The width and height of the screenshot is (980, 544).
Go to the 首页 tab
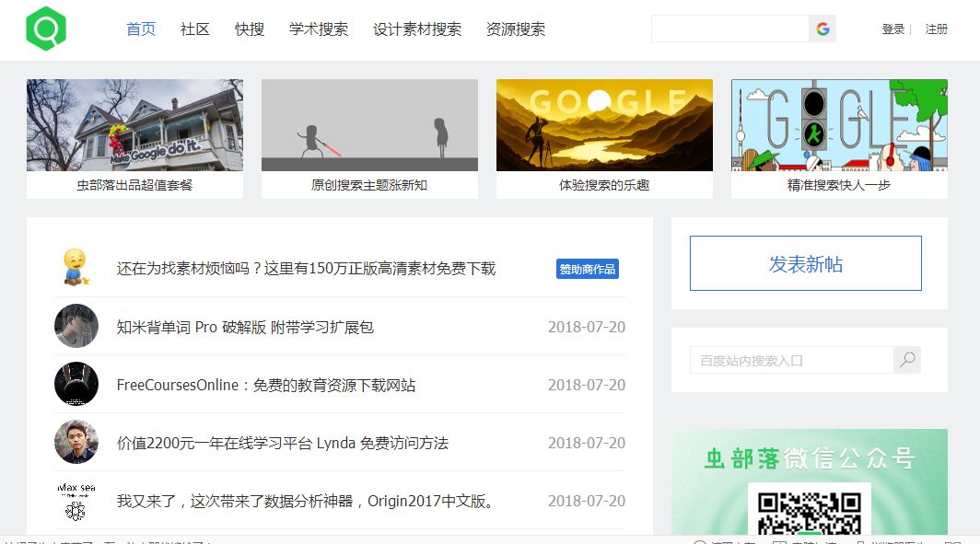141,29
